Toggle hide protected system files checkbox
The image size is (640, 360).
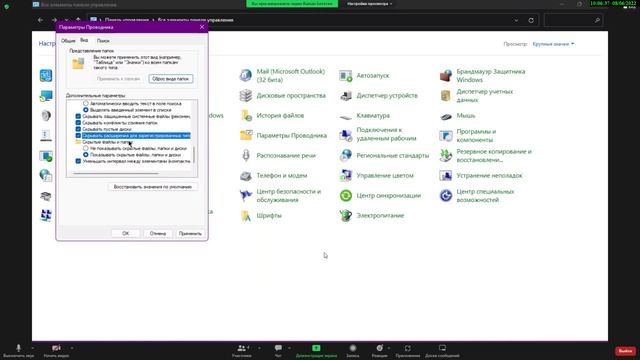78,116
